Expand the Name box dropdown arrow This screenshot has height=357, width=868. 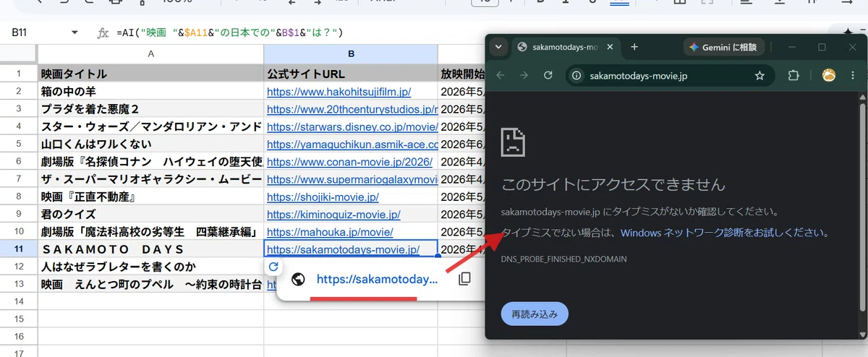coord(75,33)
